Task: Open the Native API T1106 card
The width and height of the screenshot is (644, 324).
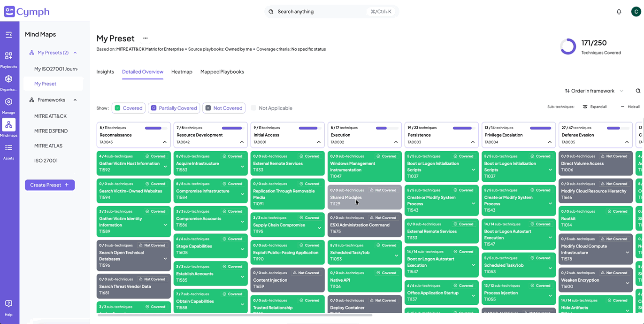Action: (x=365, y=280)
